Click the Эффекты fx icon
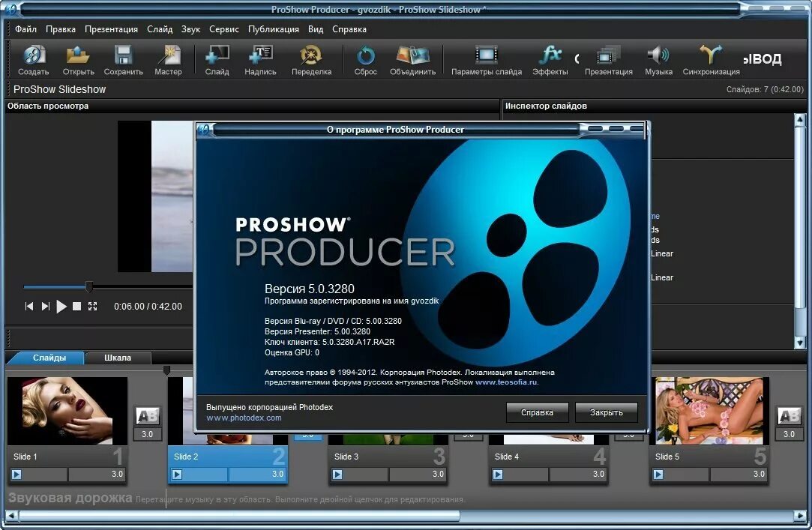The height and width of the screenshot is (530, 812). click(550, 60)
